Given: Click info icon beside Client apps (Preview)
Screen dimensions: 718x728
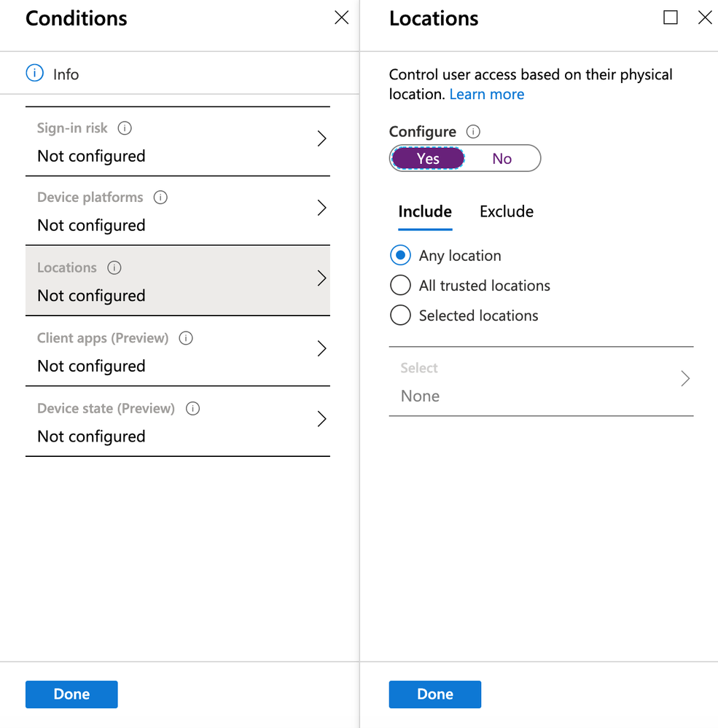Looking at the screenshot, I should click(x=186, y=338).
